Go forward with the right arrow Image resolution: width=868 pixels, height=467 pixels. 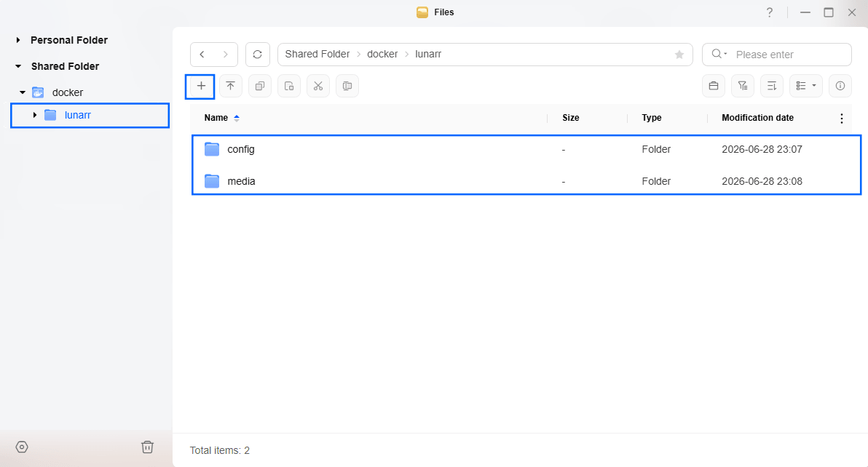tap(225, 54)
